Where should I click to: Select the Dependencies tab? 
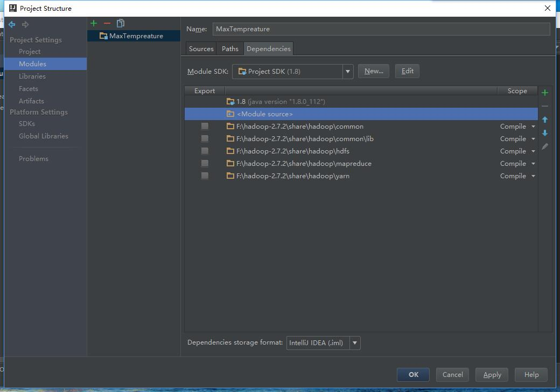pos(269,48)
